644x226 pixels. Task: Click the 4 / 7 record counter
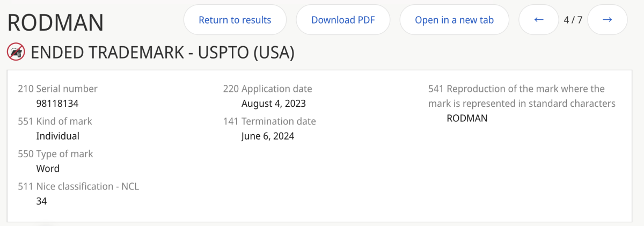tap(573, 20)
